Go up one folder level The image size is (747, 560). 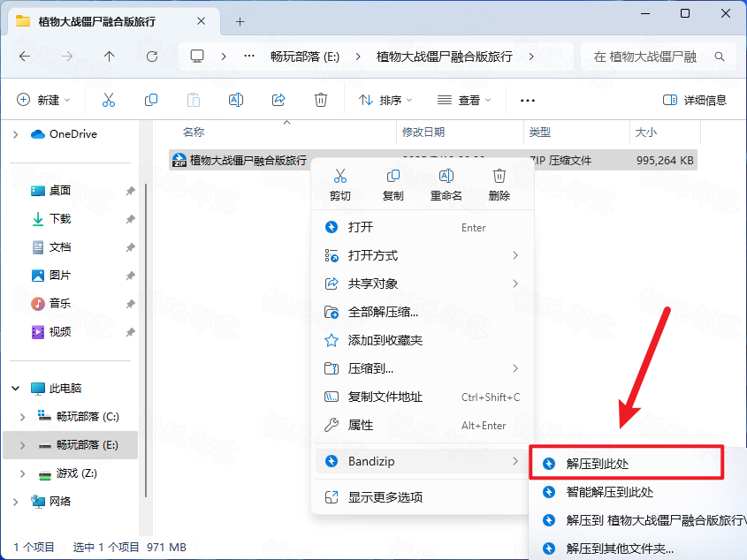coord(109,57)
